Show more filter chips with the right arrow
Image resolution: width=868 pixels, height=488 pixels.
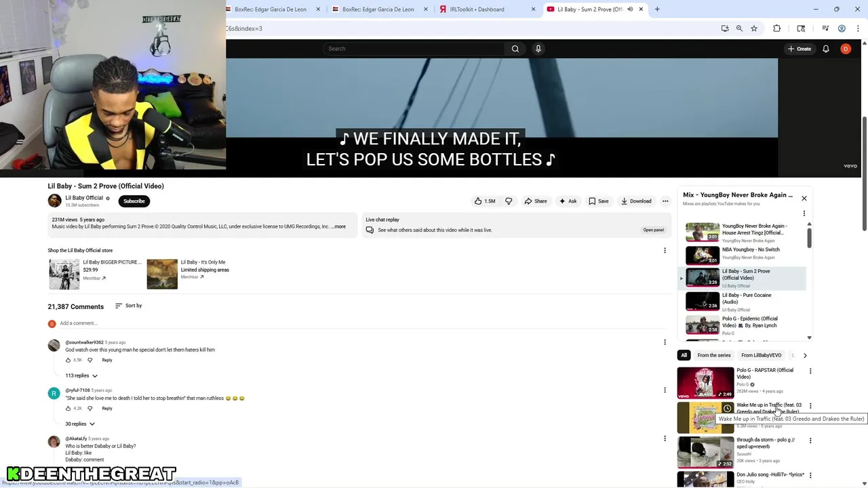(x=805, y=355)
